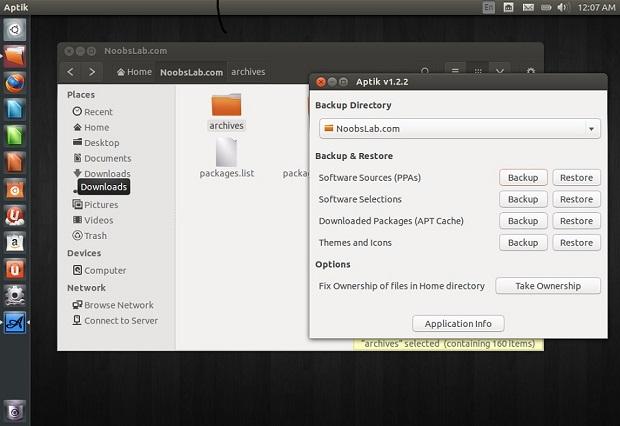Open Downloads in Places sidebar

102,174
